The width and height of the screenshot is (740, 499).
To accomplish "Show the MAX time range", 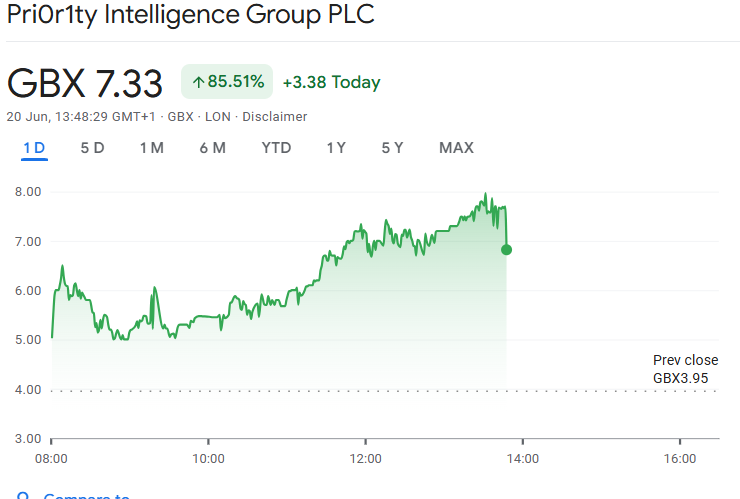I will click(456, 148).
